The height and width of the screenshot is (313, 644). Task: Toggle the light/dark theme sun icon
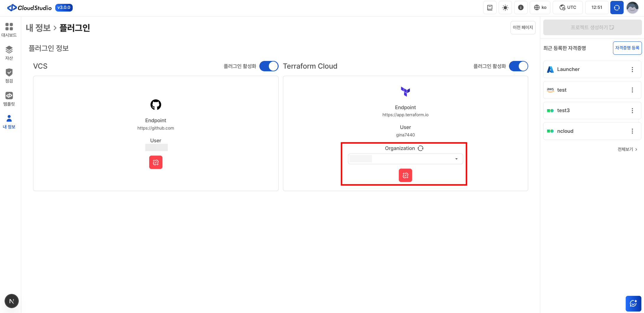[x=505, y=8]
